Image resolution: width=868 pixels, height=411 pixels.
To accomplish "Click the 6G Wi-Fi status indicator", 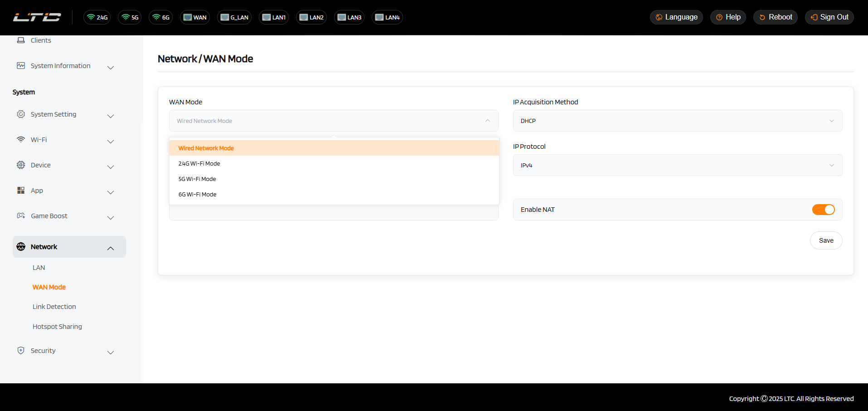I will 161,17.
